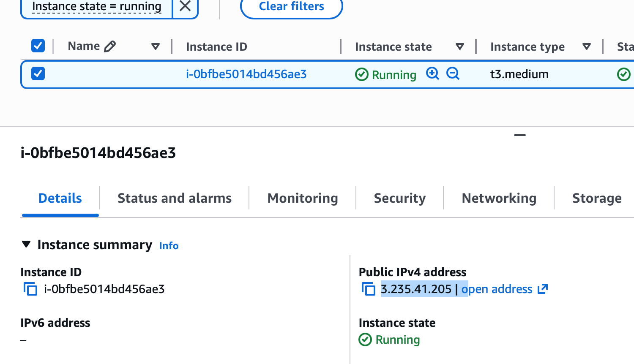Click the zoom-in magnifier next to Running state
The height and width of the screenshot is (364, 634).
click(x=432, y=73)
